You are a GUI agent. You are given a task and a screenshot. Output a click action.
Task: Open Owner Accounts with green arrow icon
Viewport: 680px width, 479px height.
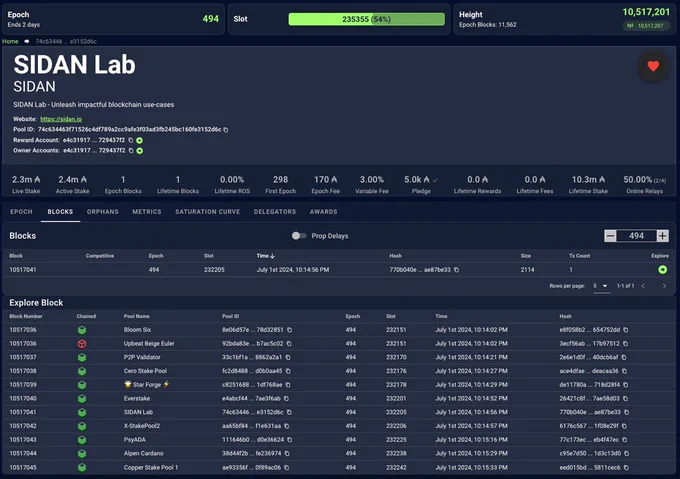tap(140, 151)
